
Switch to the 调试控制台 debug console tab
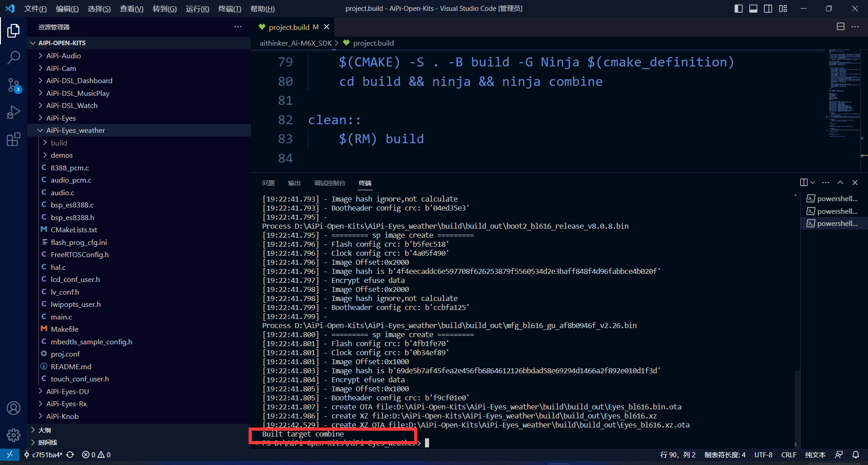coord(330,183)
